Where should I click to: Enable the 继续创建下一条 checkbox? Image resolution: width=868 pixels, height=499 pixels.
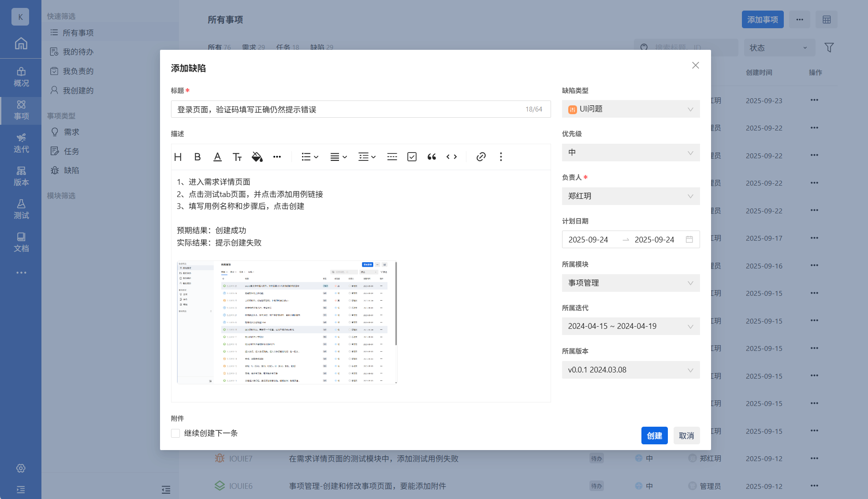[x=175, y=433]
